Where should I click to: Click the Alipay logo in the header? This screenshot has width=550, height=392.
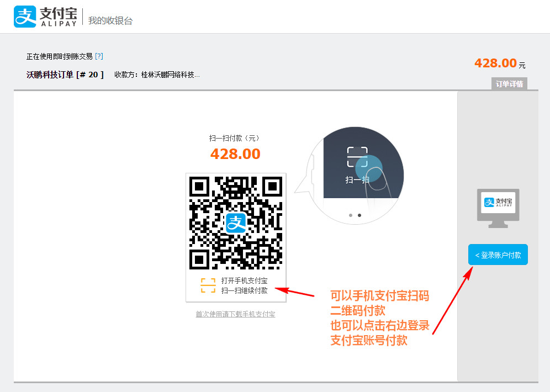click(45, 17)
